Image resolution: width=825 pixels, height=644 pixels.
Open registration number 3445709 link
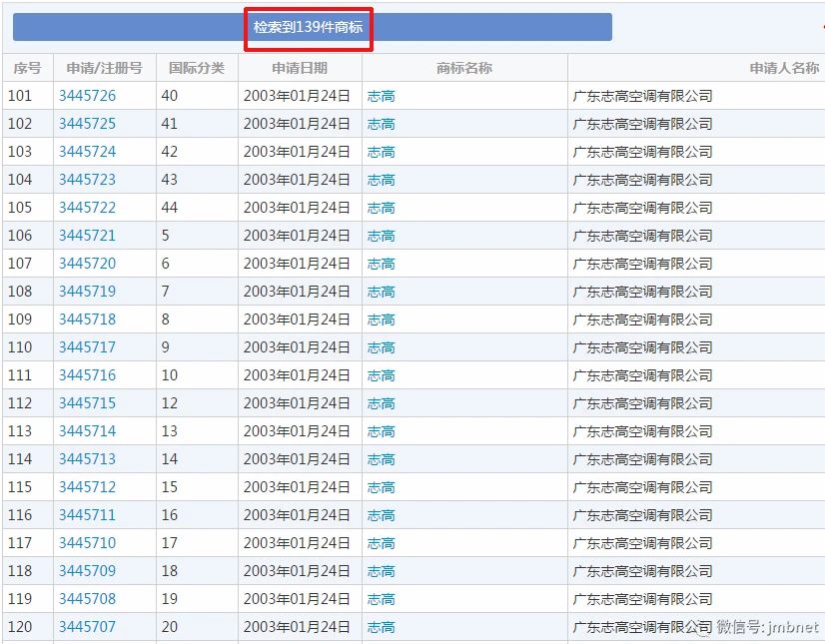click(87, 570)
